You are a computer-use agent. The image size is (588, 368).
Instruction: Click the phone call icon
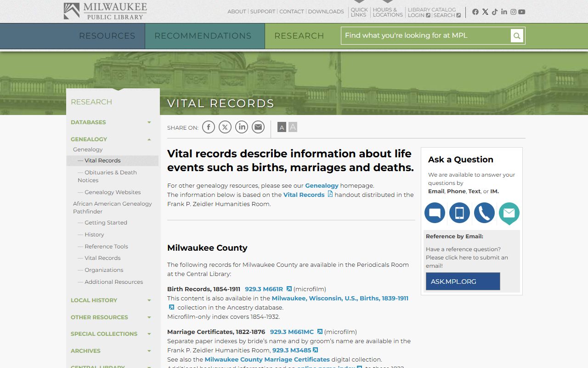pos(485,213)
